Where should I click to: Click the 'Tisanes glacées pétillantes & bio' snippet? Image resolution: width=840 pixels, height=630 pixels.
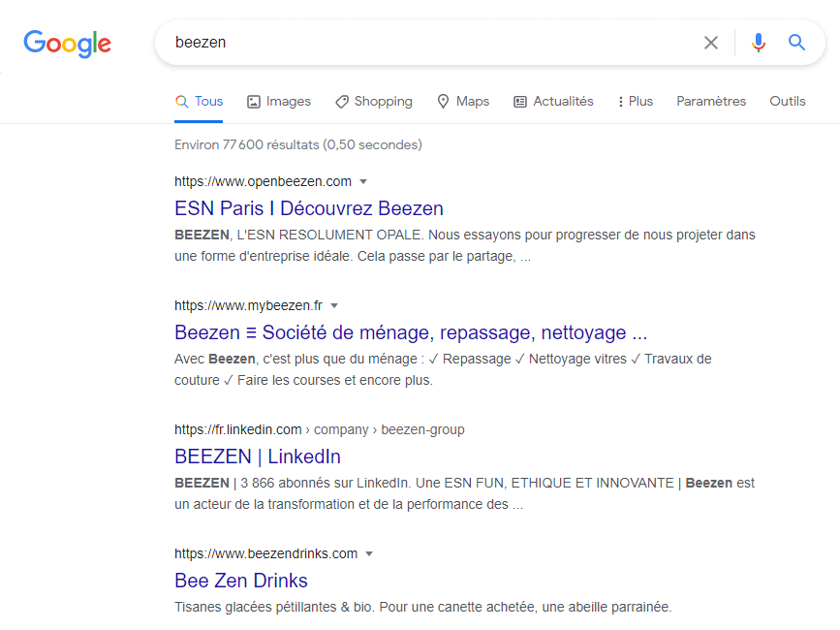pos(422,607)
